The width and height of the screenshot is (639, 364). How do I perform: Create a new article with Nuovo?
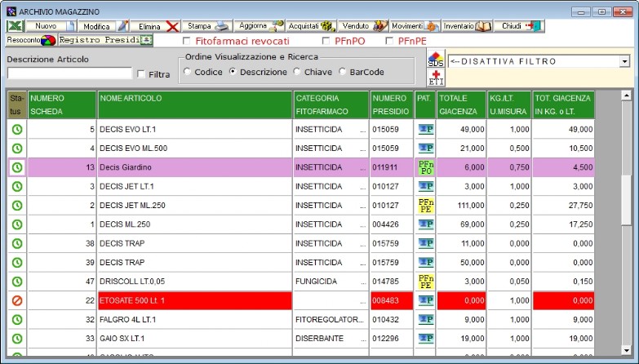click(51, 26)
